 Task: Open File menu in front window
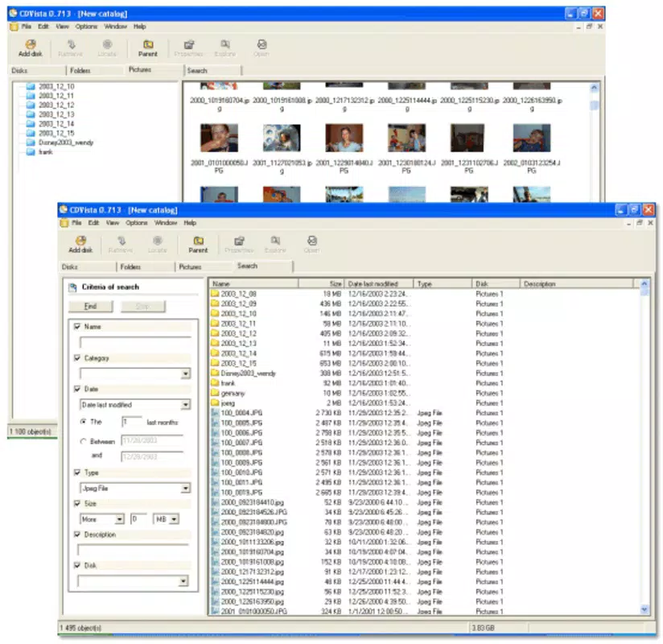point(76,223)
